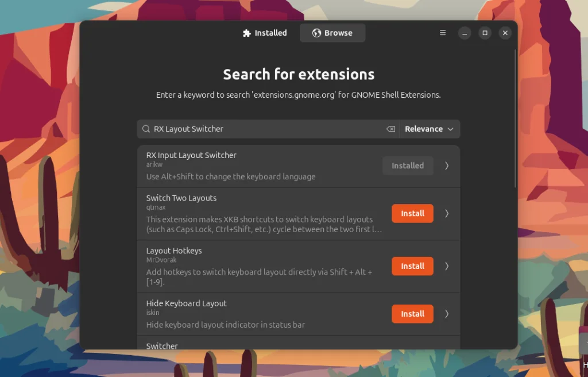The height and width of the screenshot is (377, 588).
Task: Click the Installed button on RX Input Layout Switcher
Action: [x=408, y=166]
